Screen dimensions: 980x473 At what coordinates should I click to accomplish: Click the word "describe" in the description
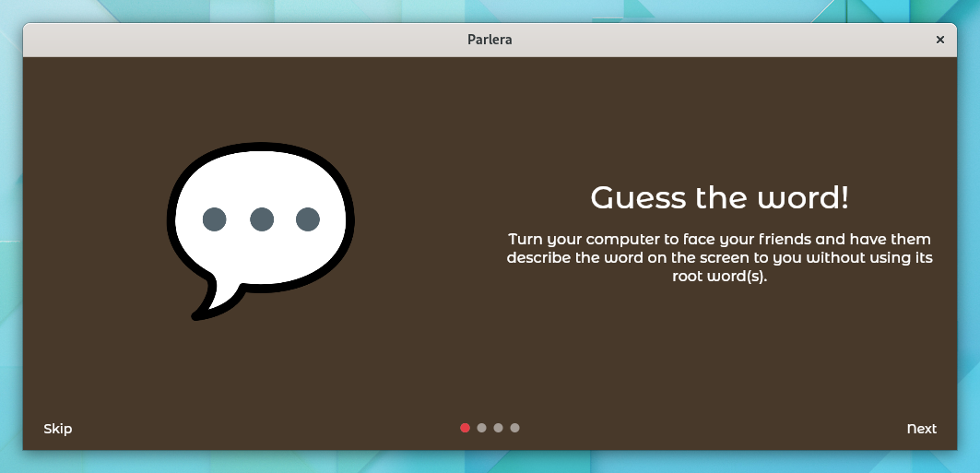538,257
